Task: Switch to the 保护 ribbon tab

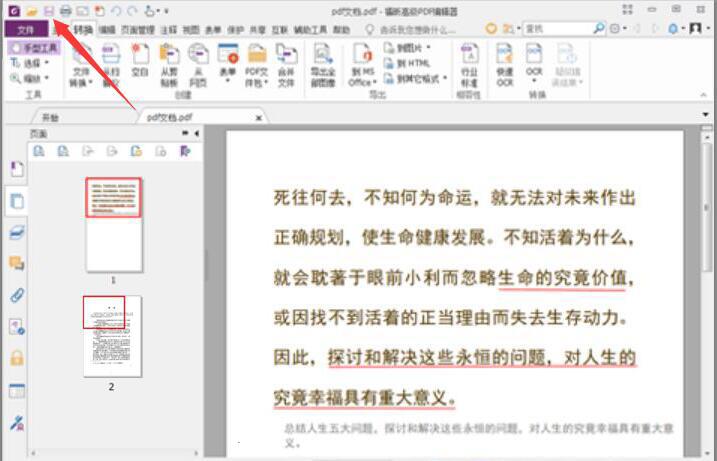Action: click(235, 30)
